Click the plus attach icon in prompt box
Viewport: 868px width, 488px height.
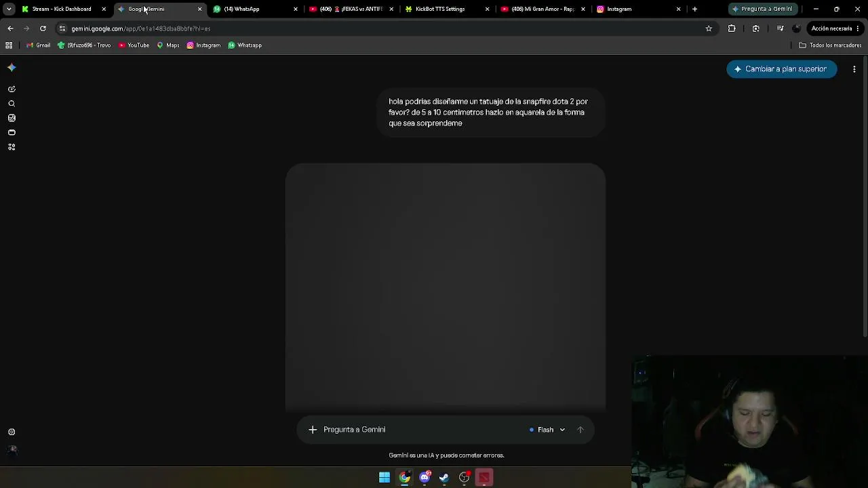tap(313, 430)
